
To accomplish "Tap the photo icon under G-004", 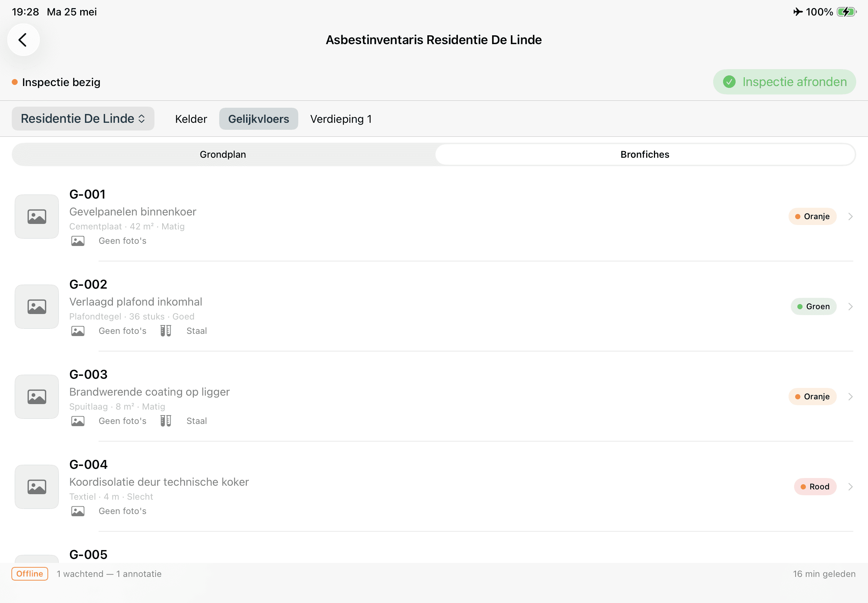I will tap(78, 511).
